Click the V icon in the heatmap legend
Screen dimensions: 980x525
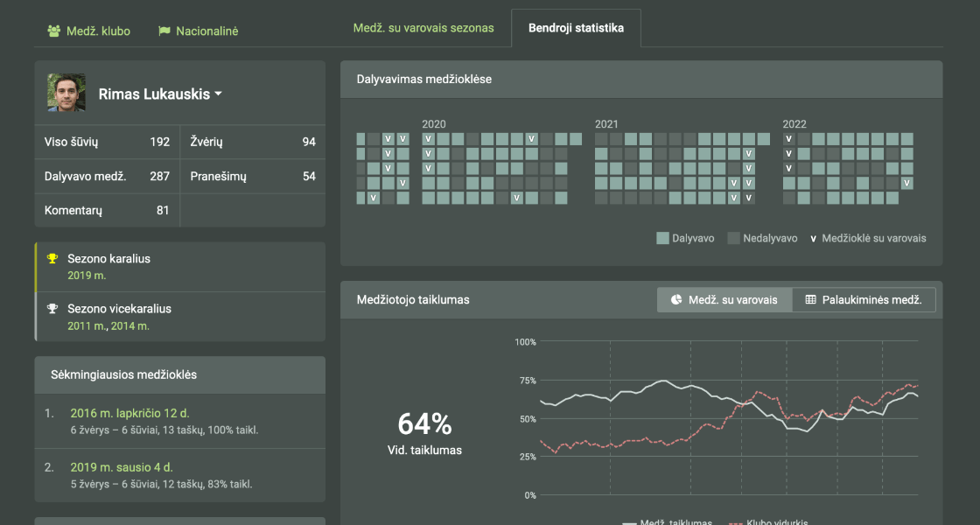[815, 238]
